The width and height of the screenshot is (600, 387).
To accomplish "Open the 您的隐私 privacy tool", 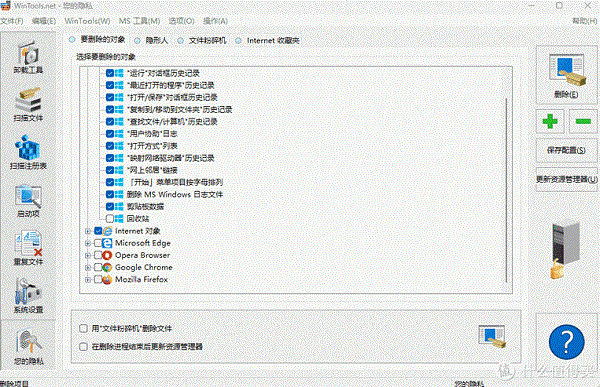I will (28, 346).
